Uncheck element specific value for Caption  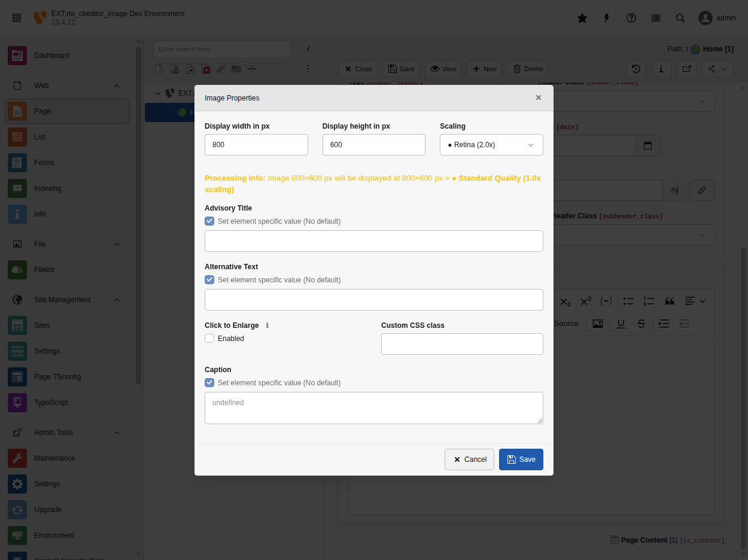pos(209,382)
